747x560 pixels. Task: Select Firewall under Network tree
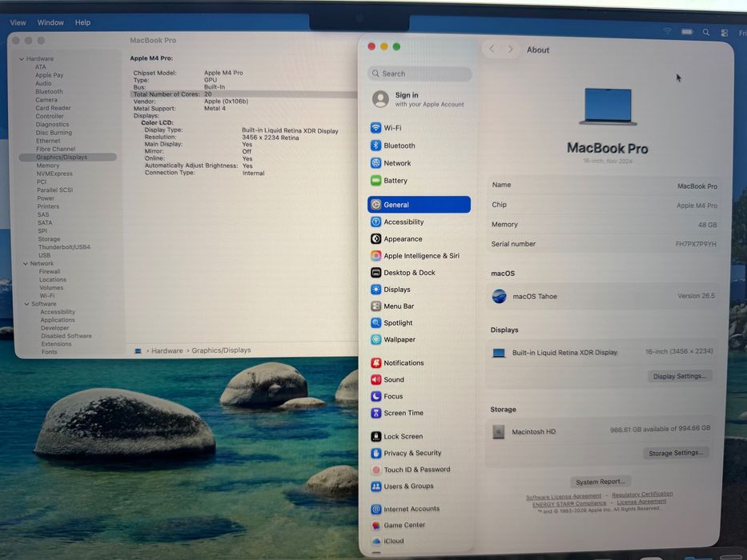pyautogui.click(x=50, y=271)
